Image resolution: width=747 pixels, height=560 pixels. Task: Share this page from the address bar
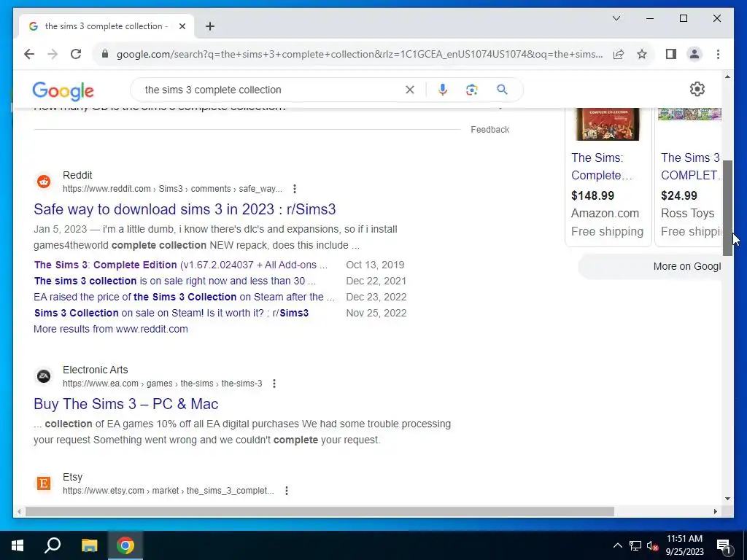(x=619, y=54)
